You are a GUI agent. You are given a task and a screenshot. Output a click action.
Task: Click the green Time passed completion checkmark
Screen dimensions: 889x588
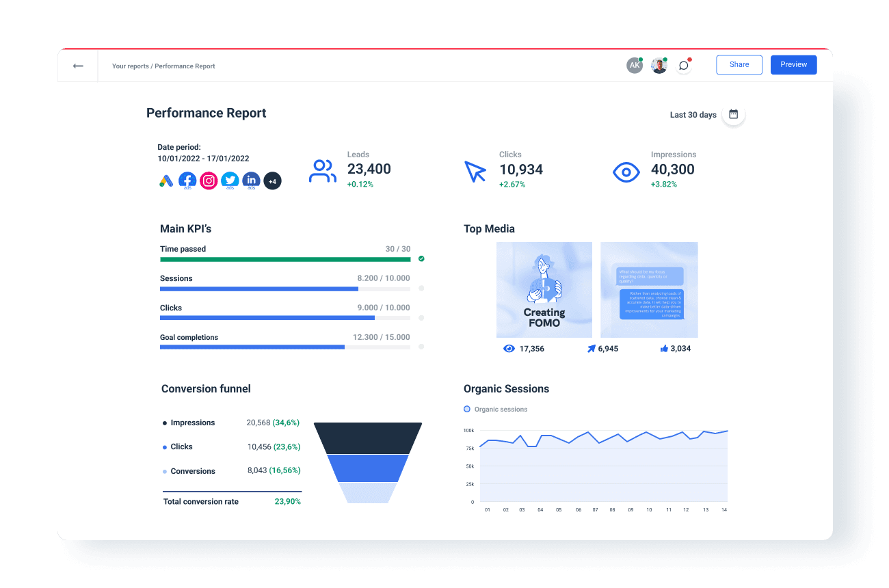(x=421, y=259)
